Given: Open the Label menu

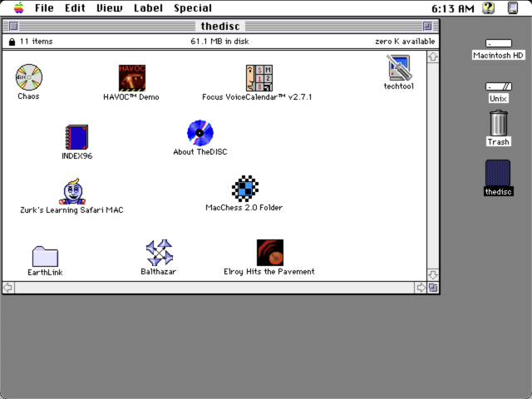Looking at the screenshot, I should [x=148, y=7].
